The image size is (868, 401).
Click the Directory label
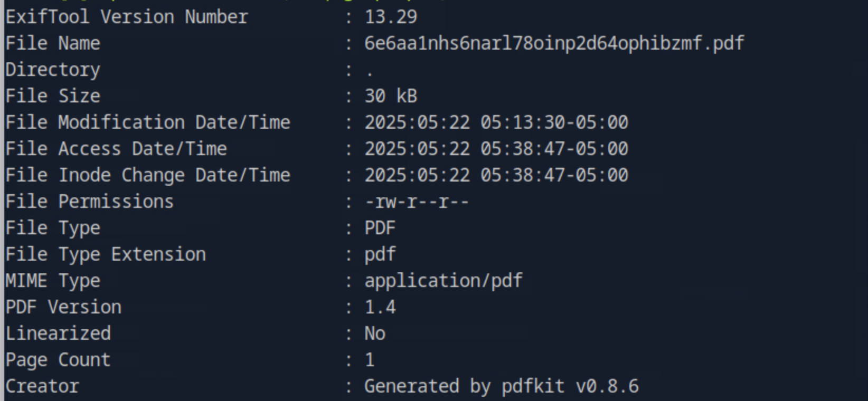(53, 70)
